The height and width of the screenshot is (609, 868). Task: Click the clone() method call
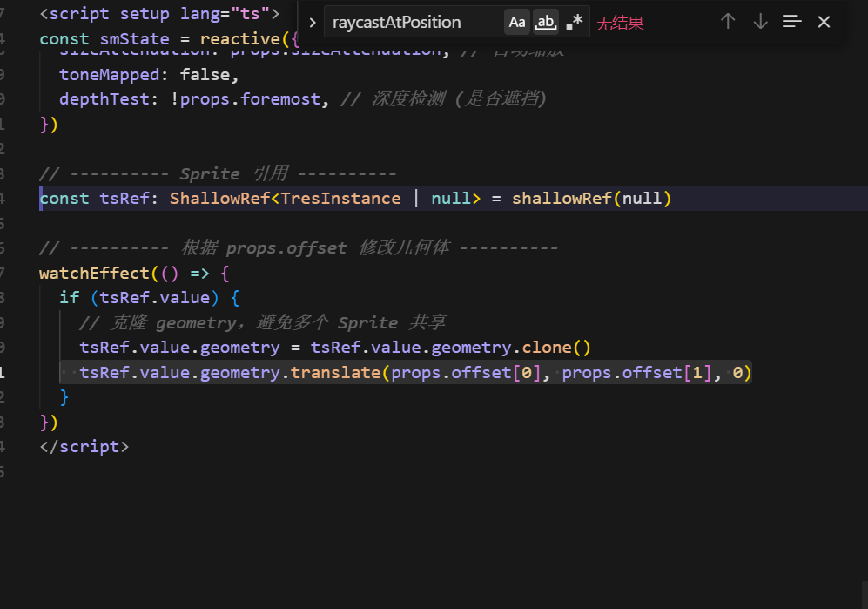coord(547,348)
